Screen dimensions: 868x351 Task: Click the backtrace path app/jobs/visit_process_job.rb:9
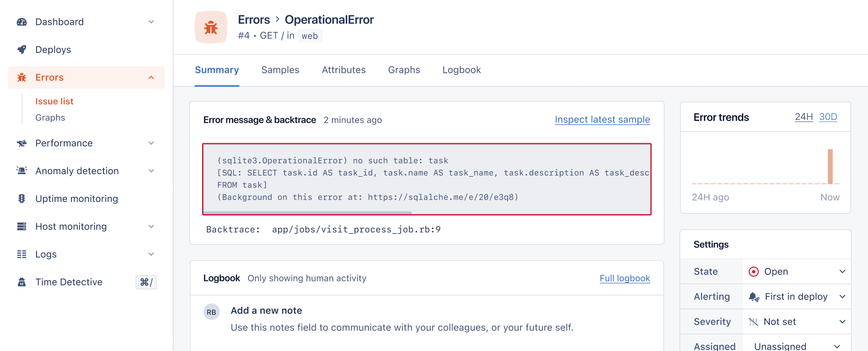356,229
